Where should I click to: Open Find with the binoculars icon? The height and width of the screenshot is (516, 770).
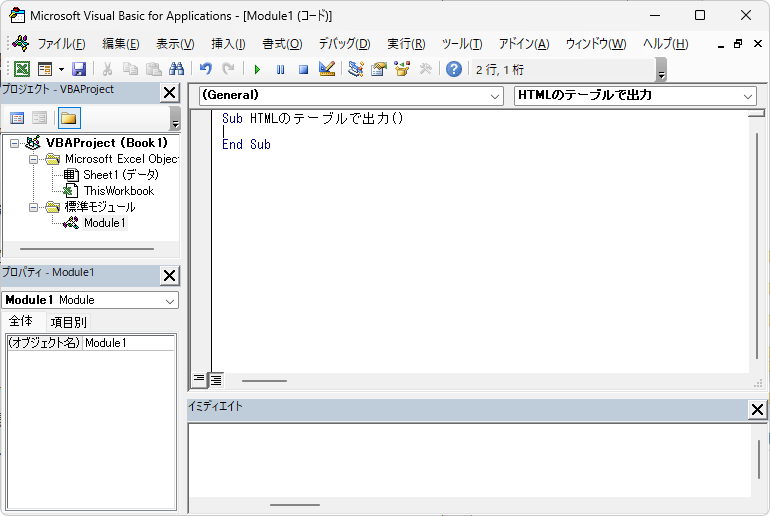176,69
